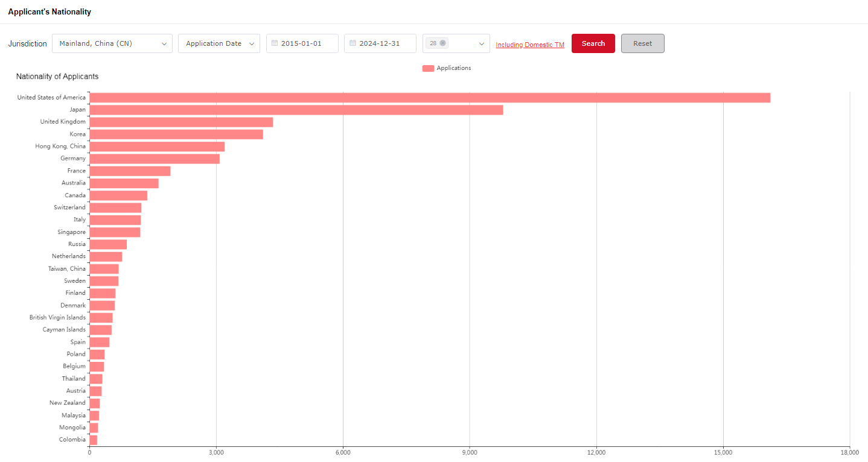Open the Jurisdiction dropdown showing Mainland, China (CN)
This screenshot has width=868, height=462.
(112, 43)
